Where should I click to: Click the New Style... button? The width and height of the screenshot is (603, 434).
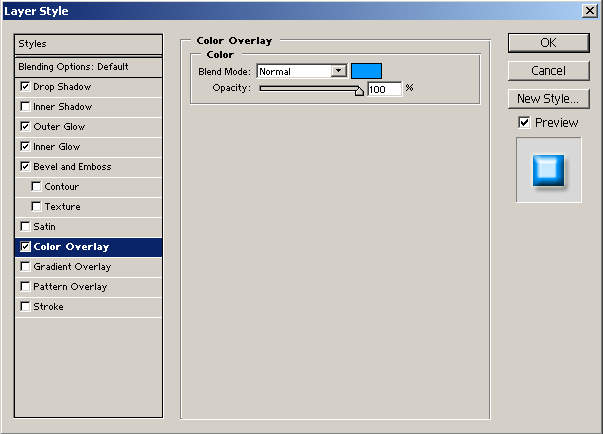tap(548, 99)
